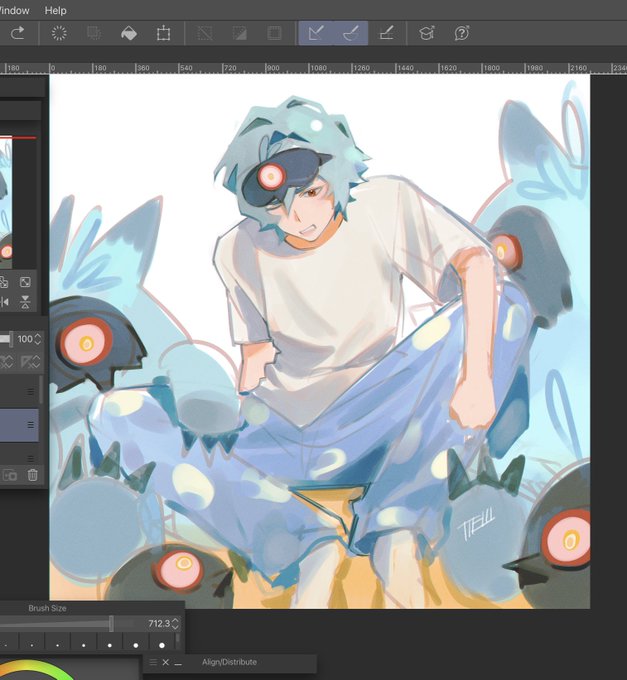Click the layer opacity slider handle
This screenshot has height=680, width=627.
pyautogui.click(x=11, y=339)
